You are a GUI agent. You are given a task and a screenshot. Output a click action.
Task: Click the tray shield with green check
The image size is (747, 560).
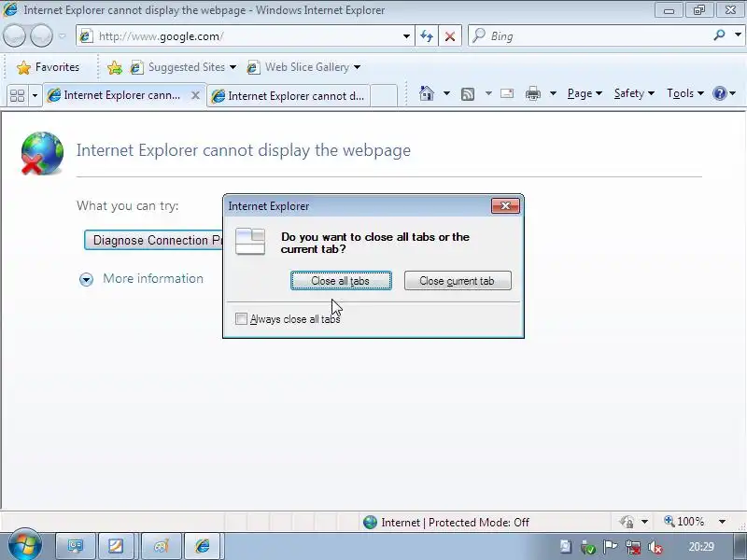[x=588, y=548]
